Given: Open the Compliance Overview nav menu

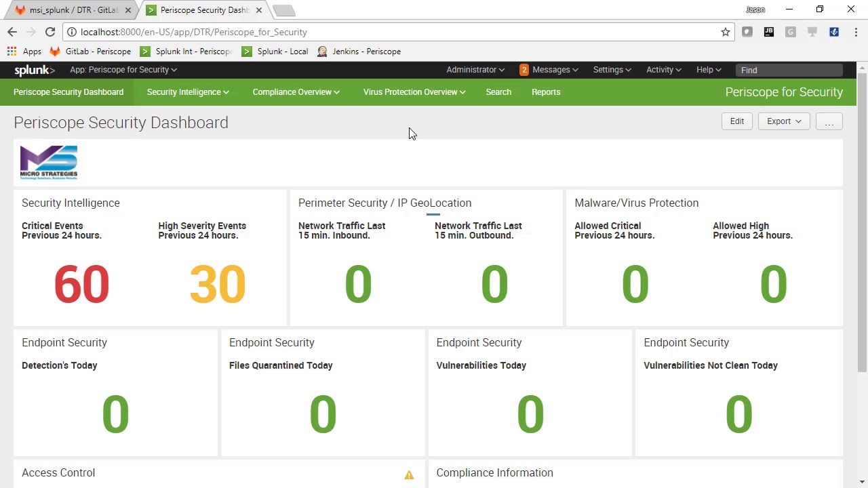Looking at the screenshot, I should tap(296, 92).
